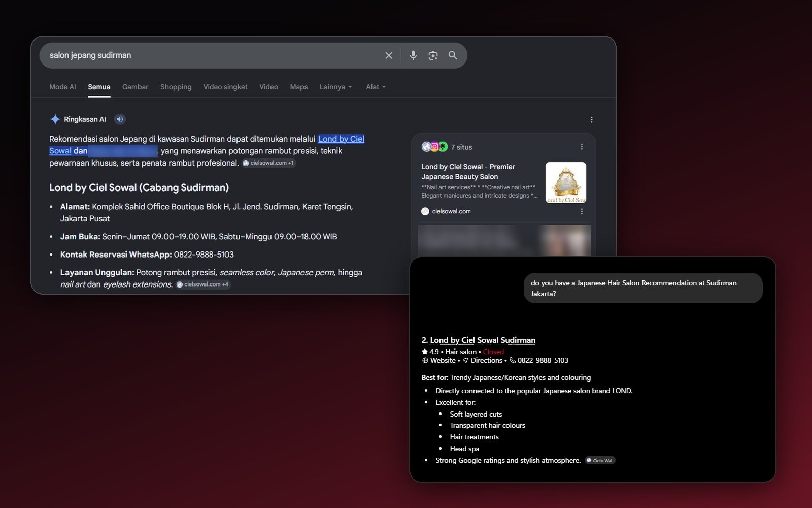812x508 pixels.
Task: Follow the 'Lond by Ciel Sowal' link in summary
Action: [x=341, y=139]
